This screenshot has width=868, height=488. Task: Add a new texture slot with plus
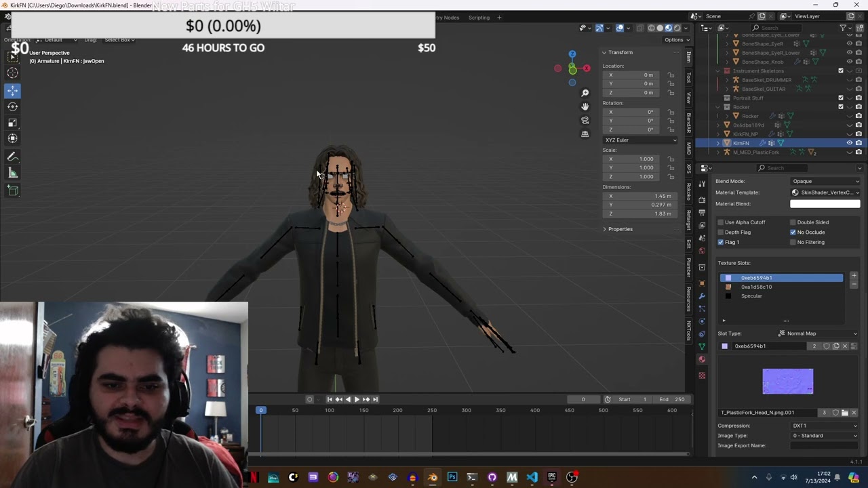point(854,276)
